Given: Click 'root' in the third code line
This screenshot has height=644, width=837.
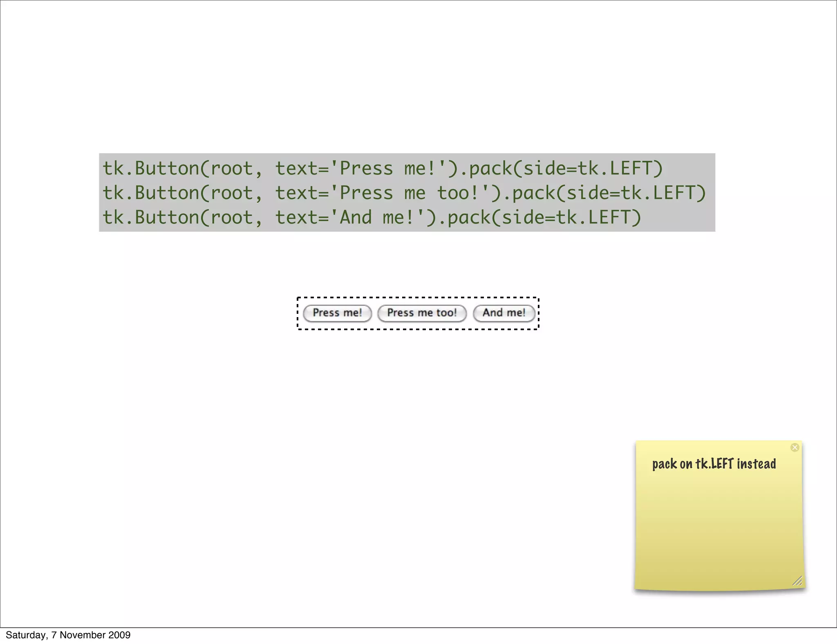Looking at the screenshot, I should coord(231,217).
